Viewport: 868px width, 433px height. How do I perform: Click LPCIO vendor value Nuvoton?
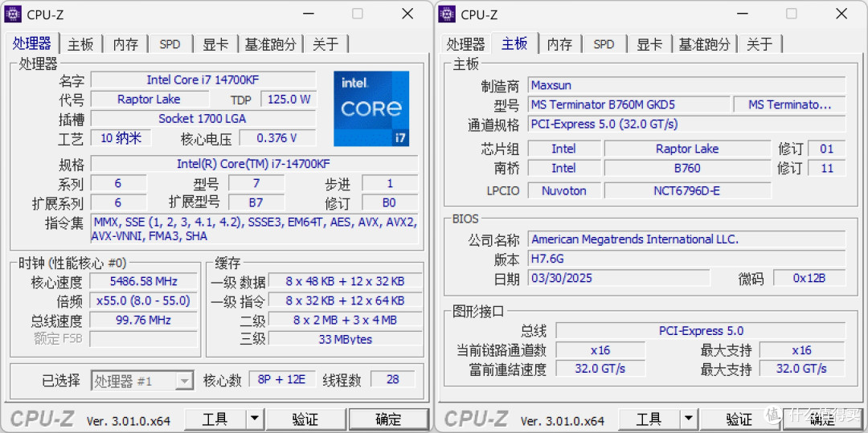pos(564,190)
